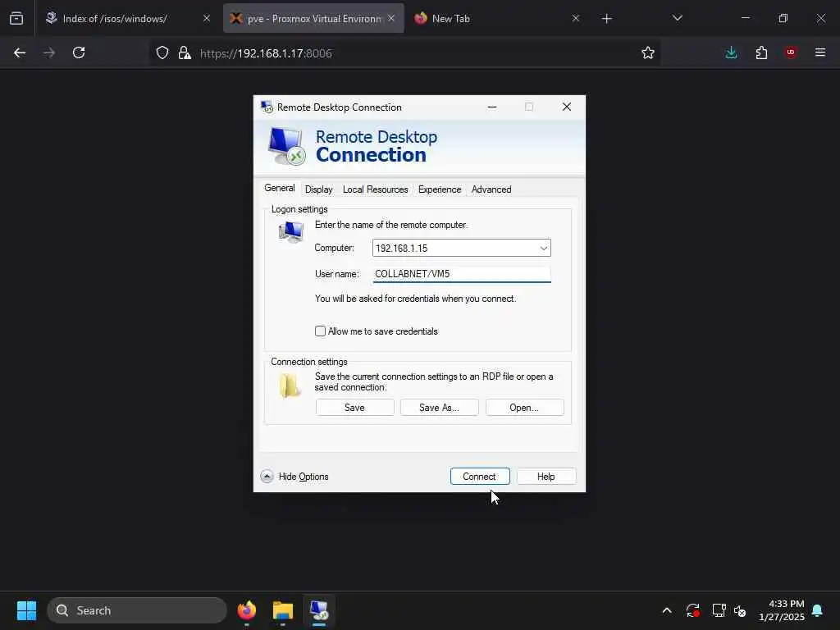
Task: Bookmark this page with star icon
Action: tap(648, 52)
